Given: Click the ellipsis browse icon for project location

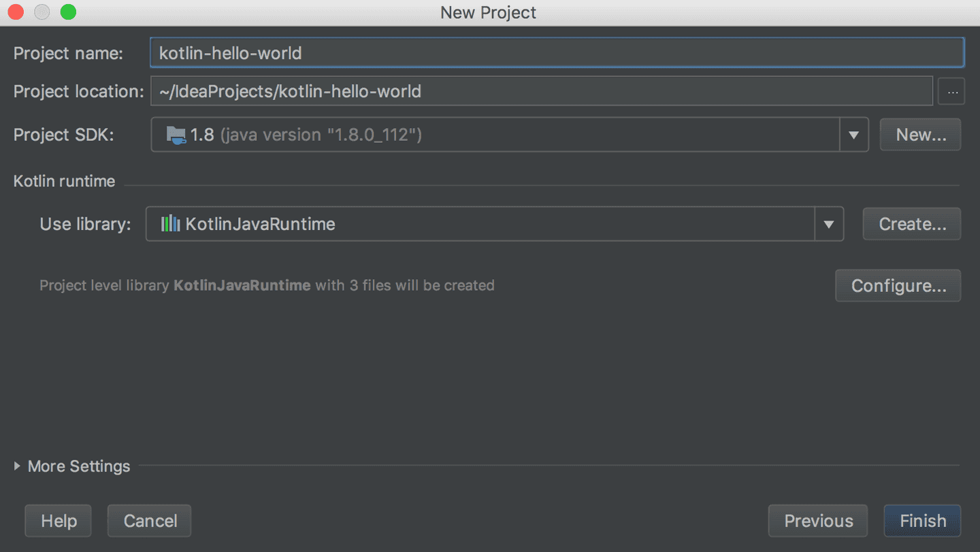Looking at the screenshot, I should 951,91.
